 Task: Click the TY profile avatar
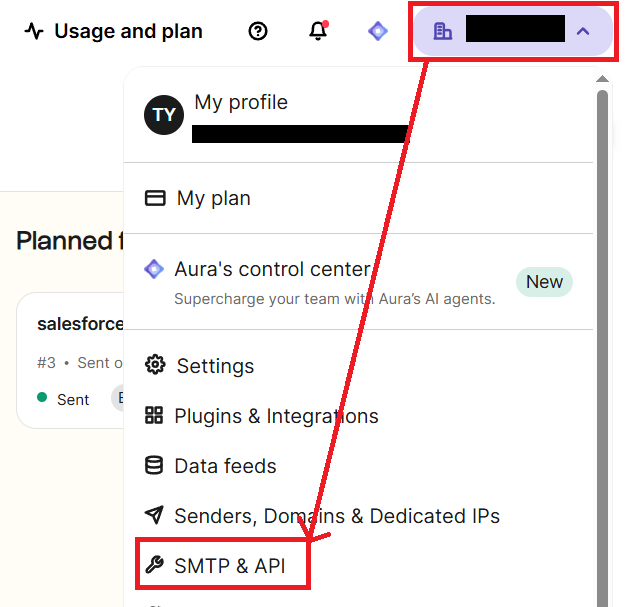point(164,115)
